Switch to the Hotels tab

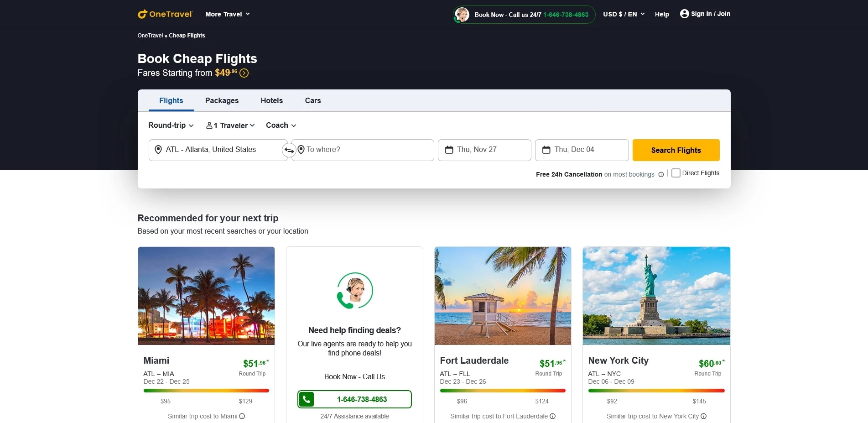tap(271, 100)
